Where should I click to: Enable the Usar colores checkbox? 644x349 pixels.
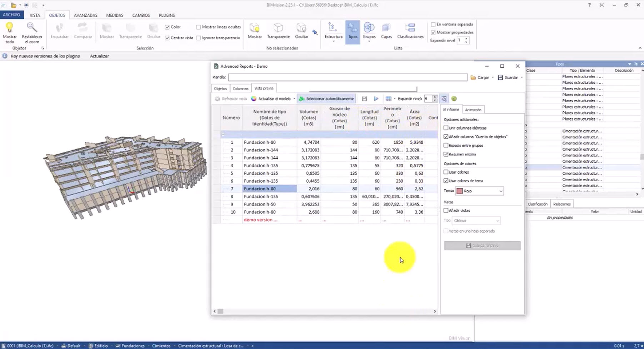click(x=446, y=172)
